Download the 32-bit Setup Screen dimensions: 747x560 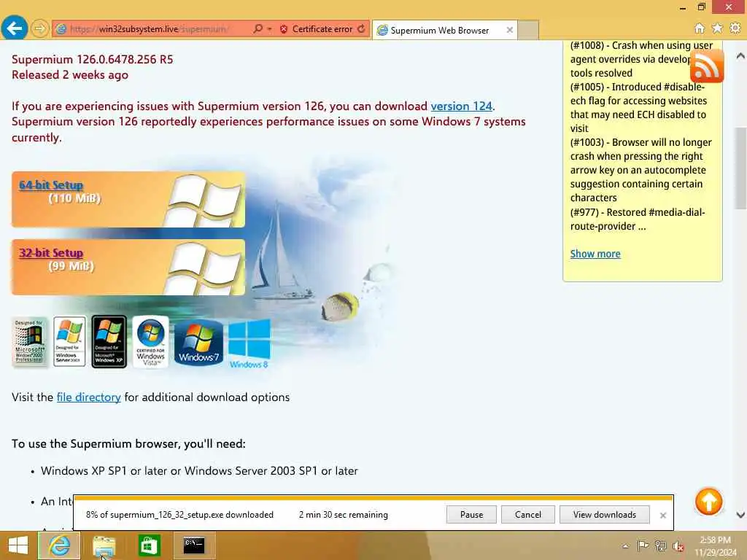51,253
